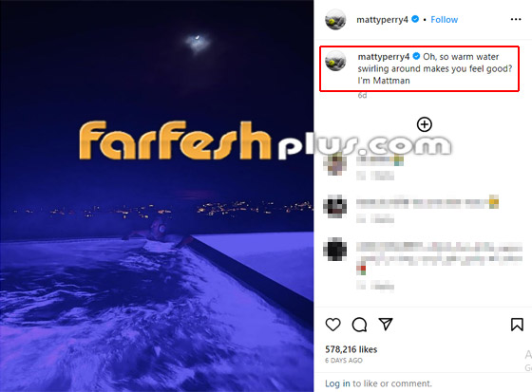This screenshot has width=532, height=392.
Task: Click the night pool photo
Action: (x=157, y=196)
